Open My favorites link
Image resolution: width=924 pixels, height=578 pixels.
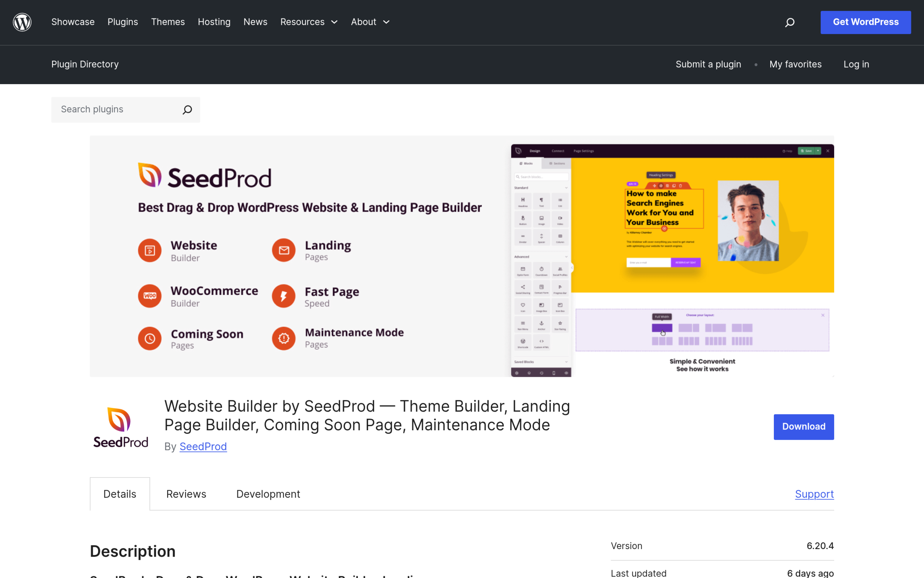pos(796,64)
